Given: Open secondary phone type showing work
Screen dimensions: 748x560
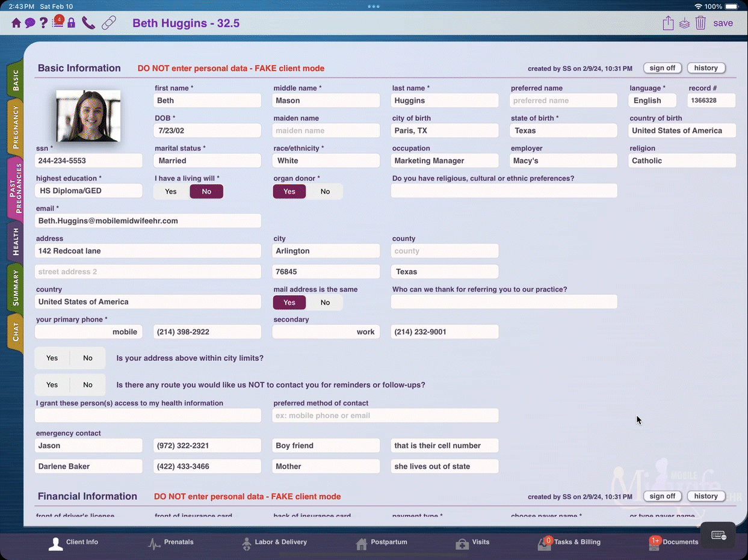Looking at the screenshot, I should (x=326, y=331).
